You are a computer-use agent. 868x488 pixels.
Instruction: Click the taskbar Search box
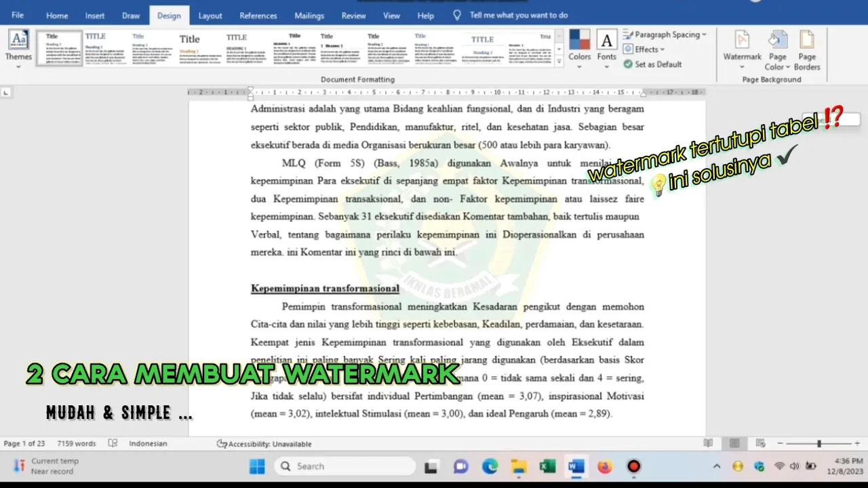345,466
